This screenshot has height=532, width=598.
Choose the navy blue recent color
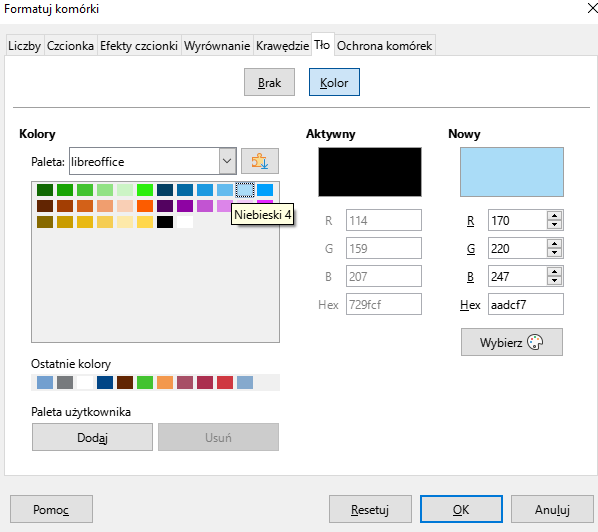pos(105,382)
